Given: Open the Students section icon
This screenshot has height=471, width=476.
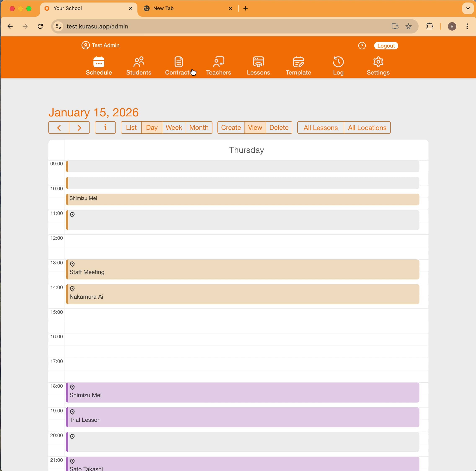Looking at the screenshot, I should (139, 62).
